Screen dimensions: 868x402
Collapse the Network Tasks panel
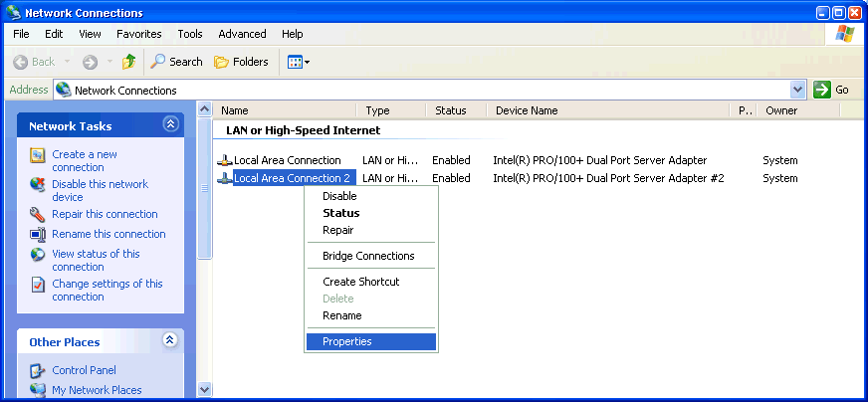pyautogui.click(x=170, y=124)
